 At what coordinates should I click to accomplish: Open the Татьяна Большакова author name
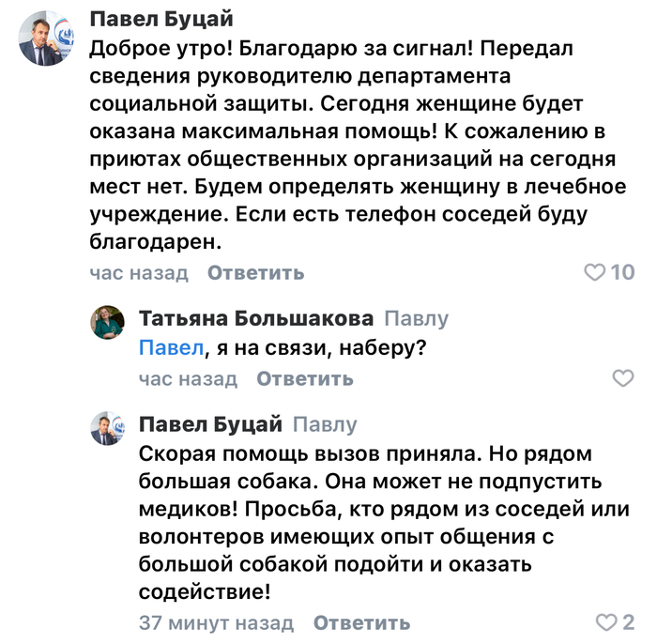coord(256,319)
